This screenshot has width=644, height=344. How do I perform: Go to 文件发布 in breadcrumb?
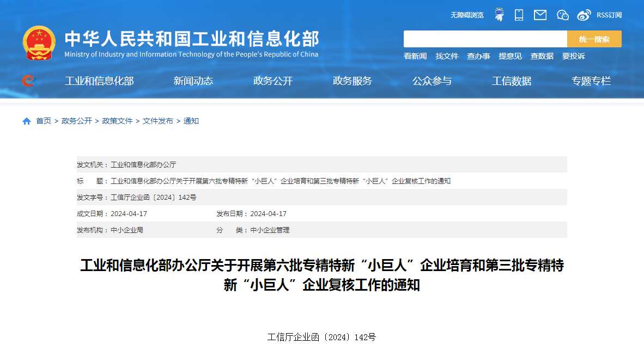click(158, 121)
